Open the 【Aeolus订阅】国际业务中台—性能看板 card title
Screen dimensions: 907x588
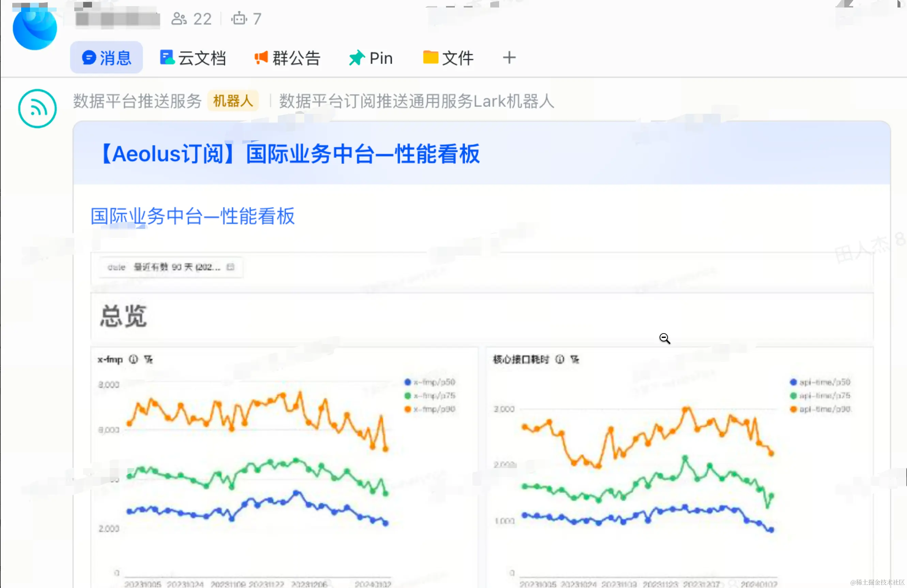point(289,154)
